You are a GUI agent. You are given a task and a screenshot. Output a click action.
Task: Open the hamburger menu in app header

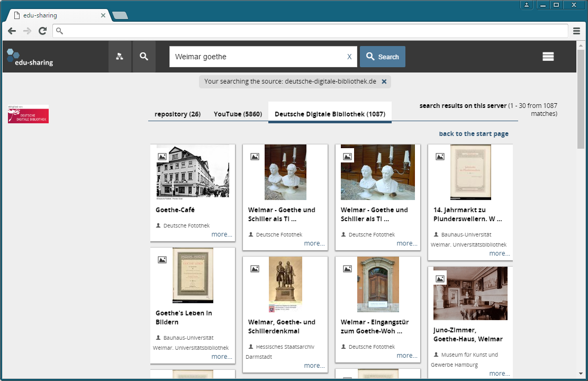tap(548, 57)
